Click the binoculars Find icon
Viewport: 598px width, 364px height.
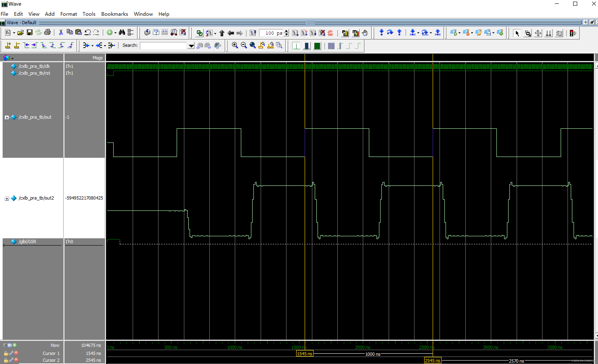coord(122,32)
